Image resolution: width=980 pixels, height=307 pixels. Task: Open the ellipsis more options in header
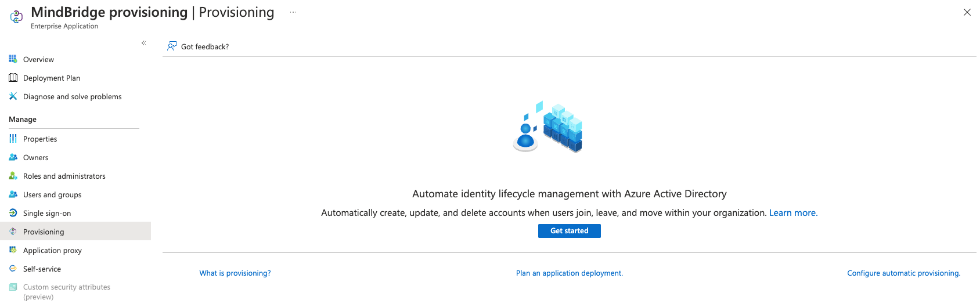293,12
